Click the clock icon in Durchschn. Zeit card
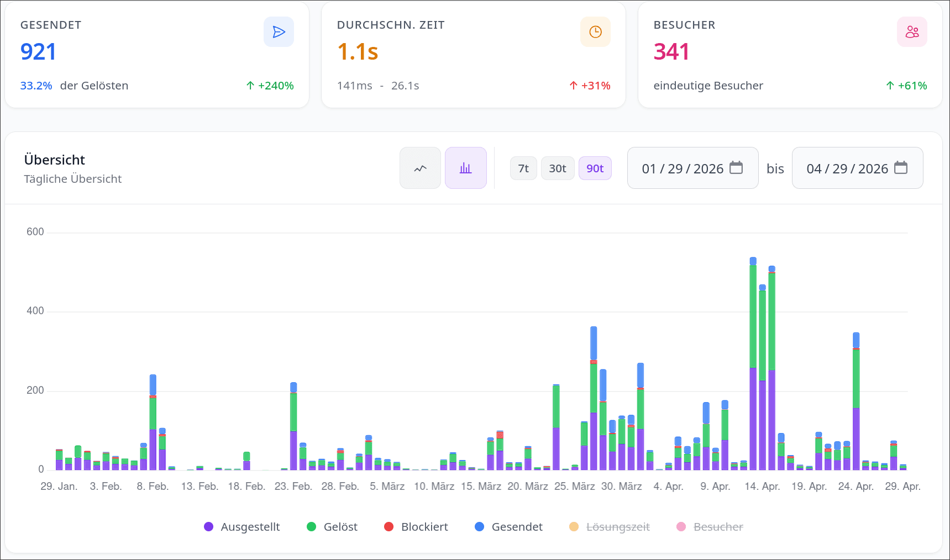Viewport: 950px width, 560px height. pyautogui.click(x=595, y=32)
